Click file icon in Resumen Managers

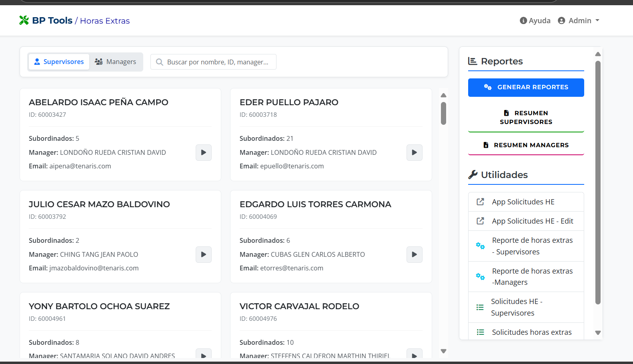point(486,145)
